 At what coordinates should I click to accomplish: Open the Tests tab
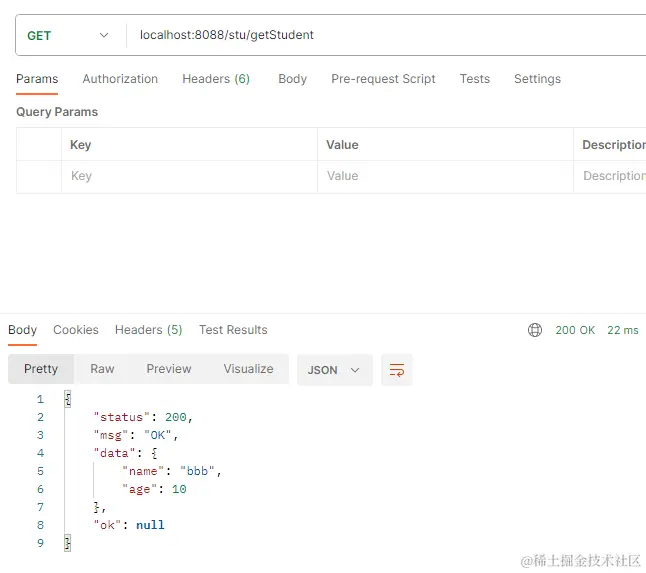(x=475, y=79)
